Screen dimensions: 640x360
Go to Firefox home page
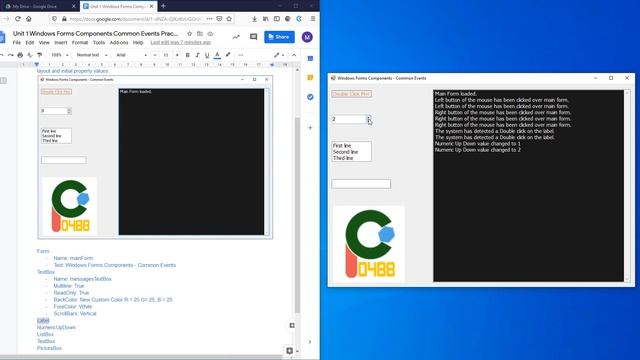pyautogui.click(x=29, y=19)
